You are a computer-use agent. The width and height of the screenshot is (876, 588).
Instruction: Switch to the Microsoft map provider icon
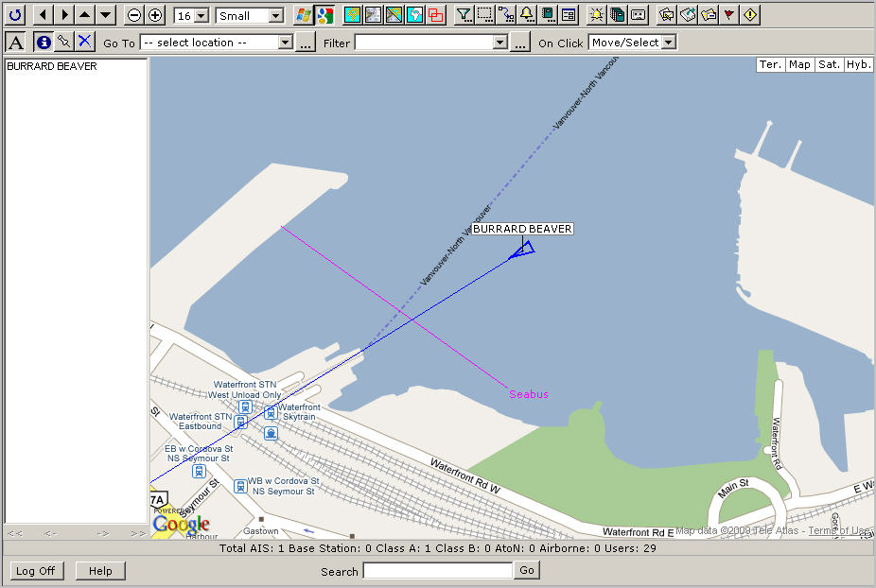(304, 15)
